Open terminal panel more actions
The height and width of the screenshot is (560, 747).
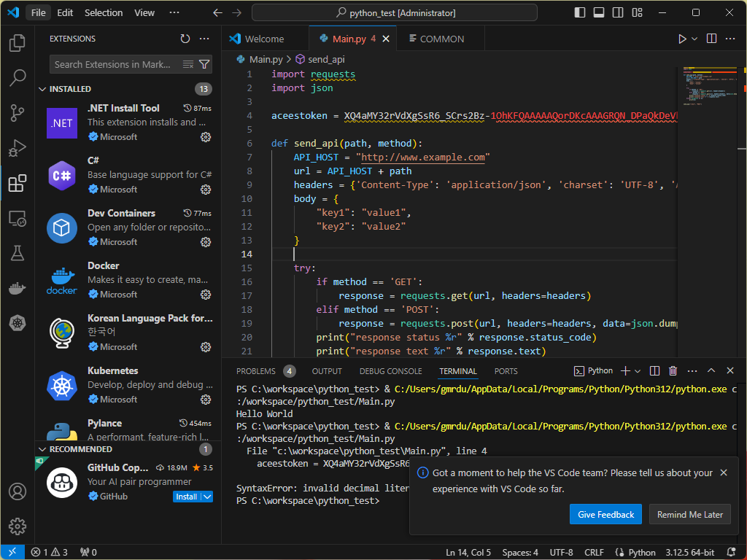coord(692,371)
